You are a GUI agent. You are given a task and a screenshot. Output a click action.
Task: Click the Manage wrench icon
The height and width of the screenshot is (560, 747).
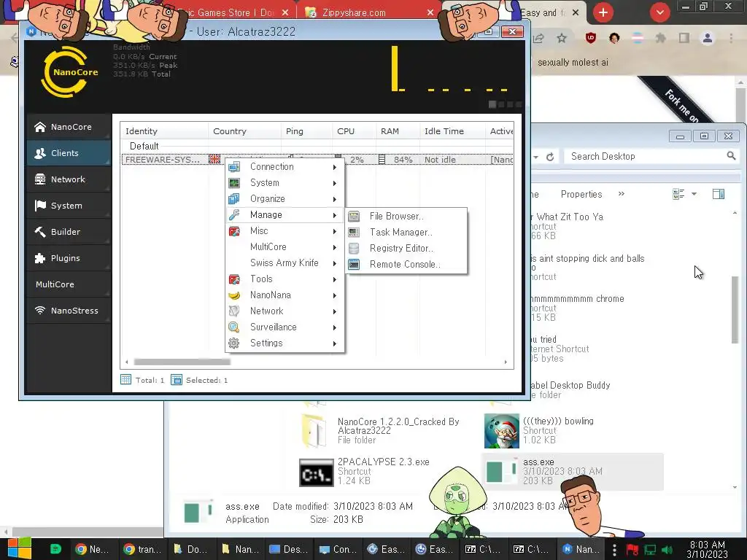pyautogui.click(x=234, y=215)
